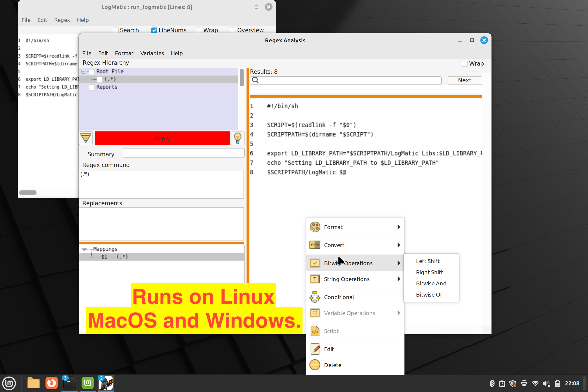Open Edit menu in LogMatic window

coord(42,20)
